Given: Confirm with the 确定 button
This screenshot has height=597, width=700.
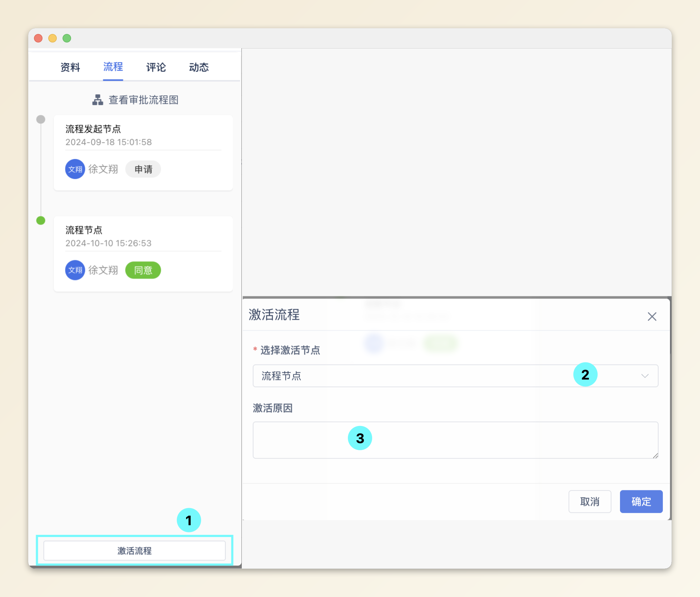Looking at the screenshot, I should [641, 502].
